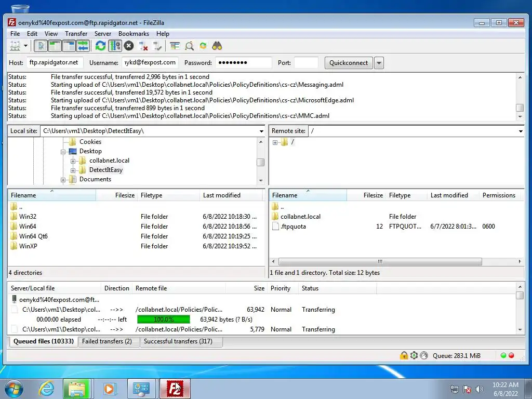Cancel current operation icon
The height and width of the screenshot is (399, 532).
(x=129, y=46)
